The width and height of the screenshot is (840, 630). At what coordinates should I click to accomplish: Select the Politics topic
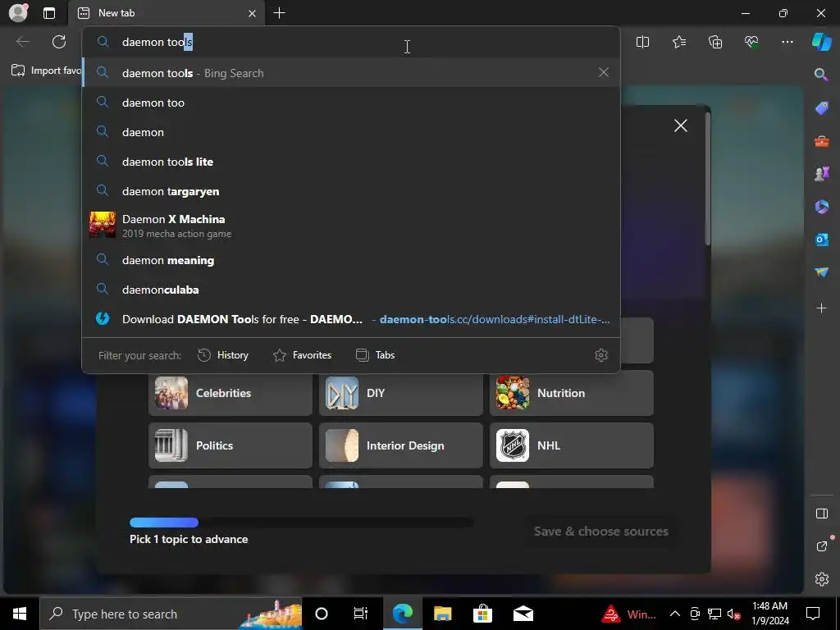point(231,445)
